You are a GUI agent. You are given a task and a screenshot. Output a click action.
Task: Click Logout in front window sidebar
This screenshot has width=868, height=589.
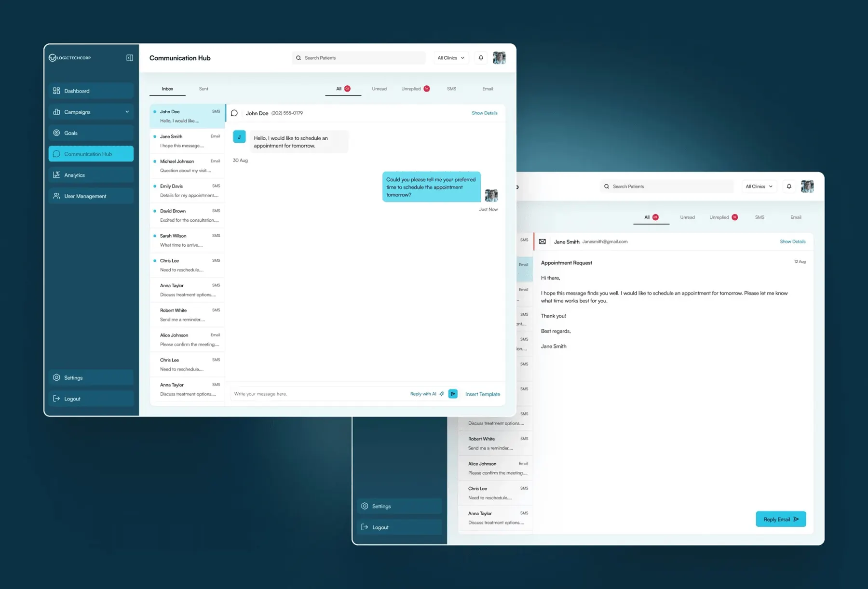pyautogui.click(x=91, y=399)
